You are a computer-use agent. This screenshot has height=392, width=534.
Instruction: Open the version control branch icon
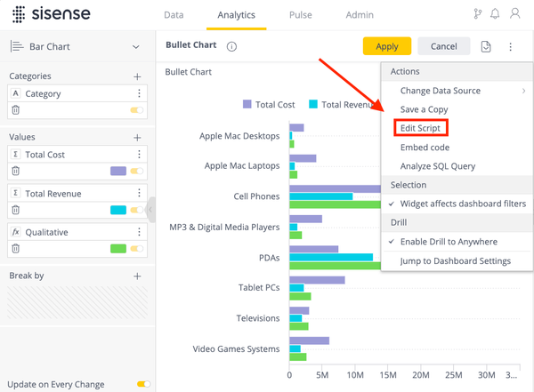coord(477,14)
